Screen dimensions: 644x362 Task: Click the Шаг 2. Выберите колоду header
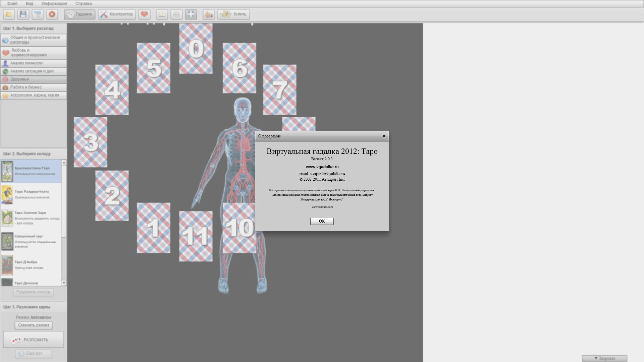[27, 154]
